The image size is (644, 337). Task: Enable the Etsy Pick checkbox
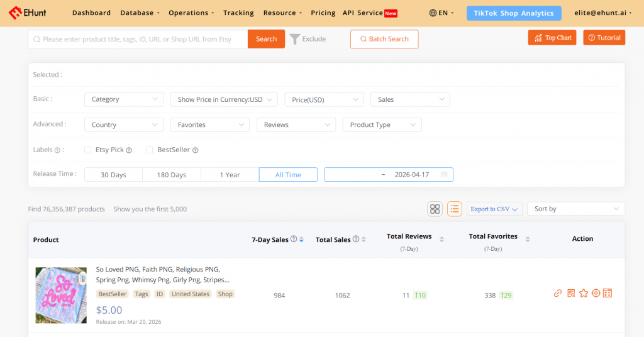click(88, 150)
